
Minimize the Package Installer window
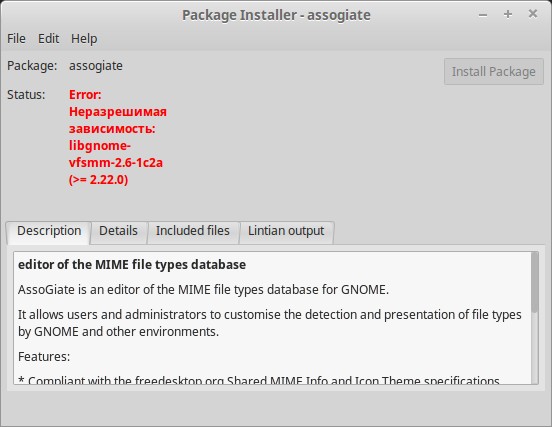pos(483,15)
